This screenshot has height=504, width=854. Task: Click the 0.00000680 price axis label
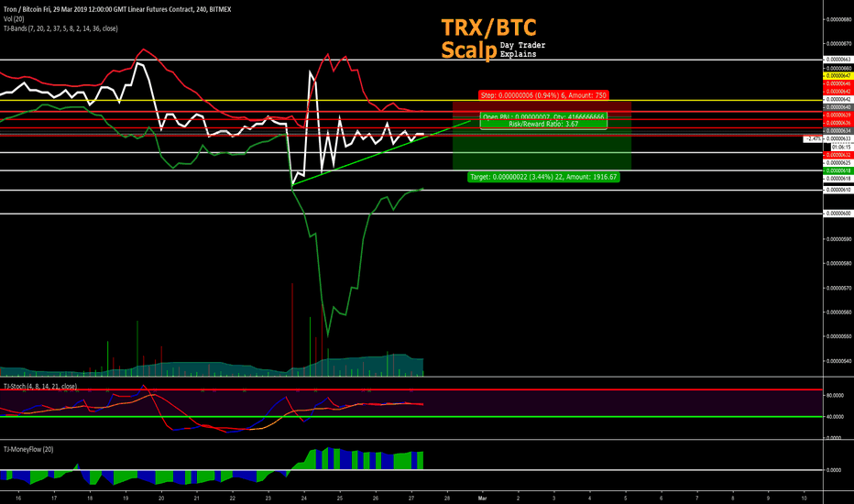click(x=838, y=19)
